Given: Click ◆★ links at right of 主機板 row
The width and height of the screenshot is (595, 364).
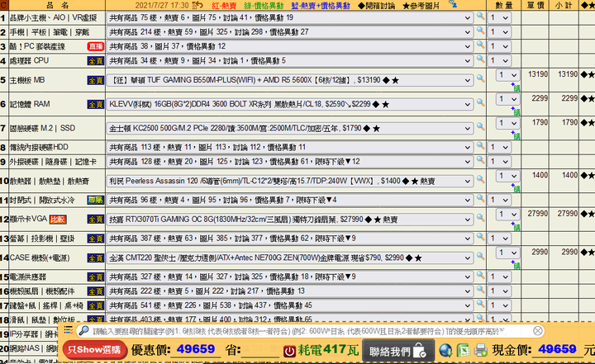Looking at the screenshot, I should tap(588, 74).
